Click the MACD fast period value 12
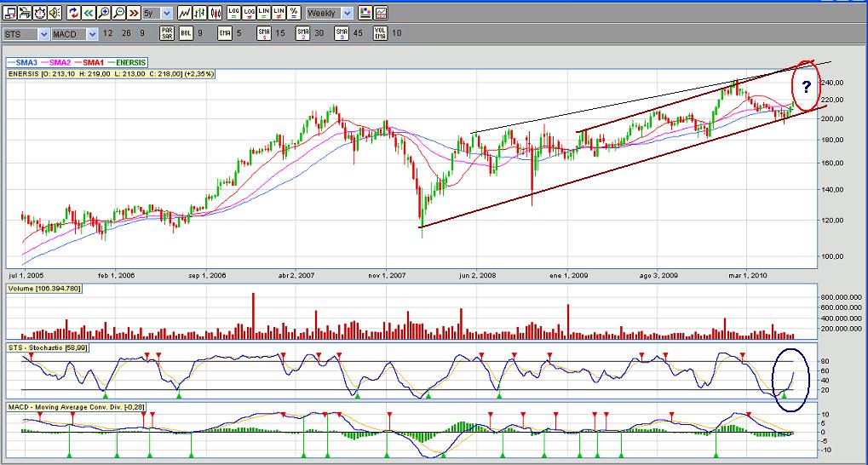The width and height of the screenshot is (868, 465). click(107, 33)
